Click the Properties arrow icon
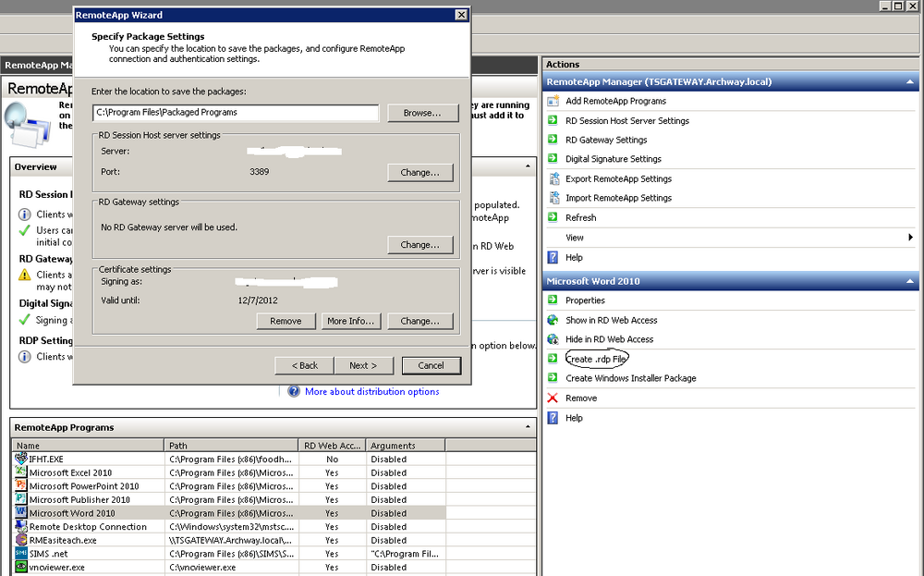Image resolution: width=924 pixels, height=576 pixels. click(553, 300)
